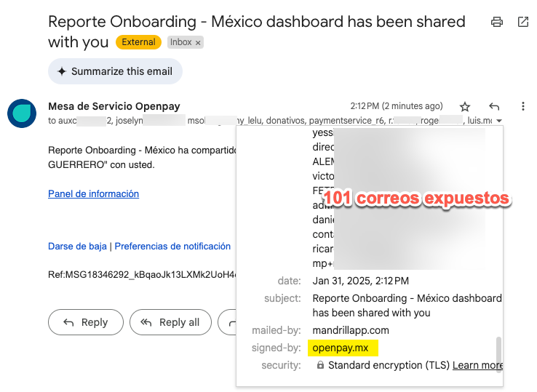Print this email with the printer icon
537x392 pixels.
pyautogui.click(x=496, y=22)
